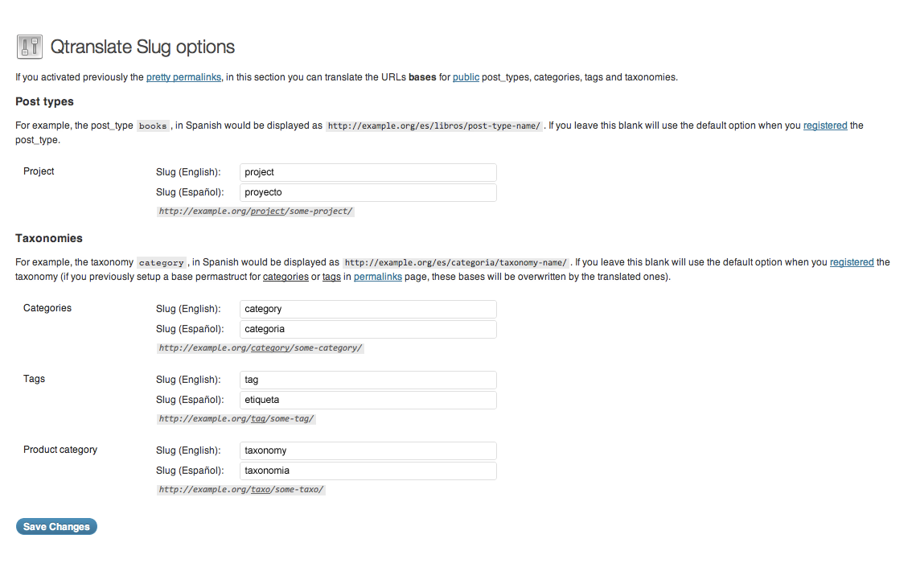Open the permalinks page link

(377, 277)
